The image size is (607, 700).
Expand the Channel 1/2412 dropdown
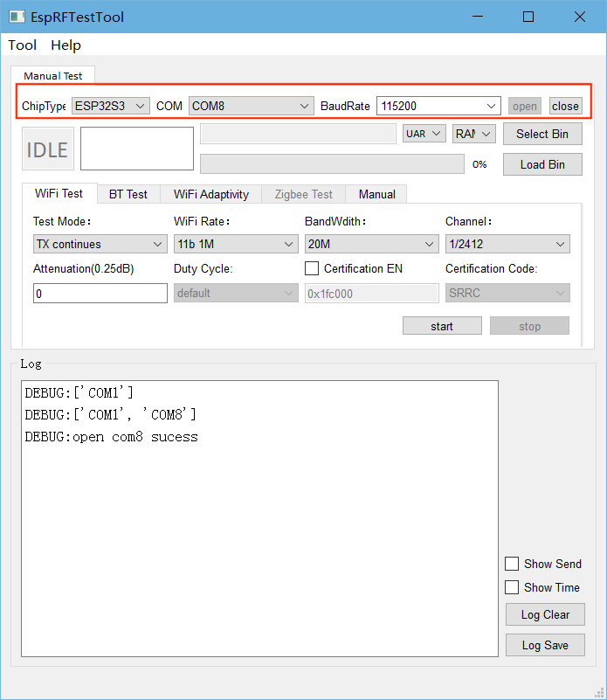507,244
